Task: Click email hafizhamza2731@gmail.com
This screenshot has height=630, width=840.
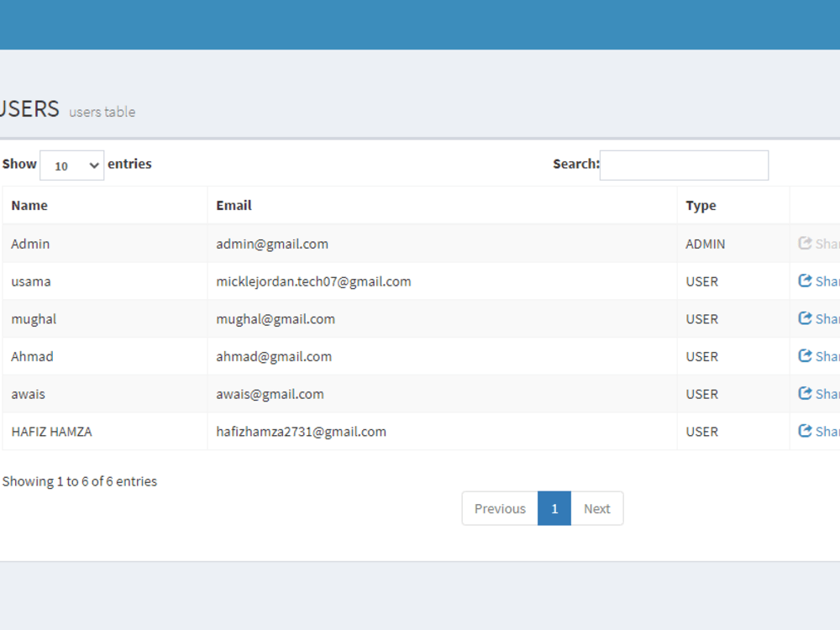Action: (x=301, y=432)
